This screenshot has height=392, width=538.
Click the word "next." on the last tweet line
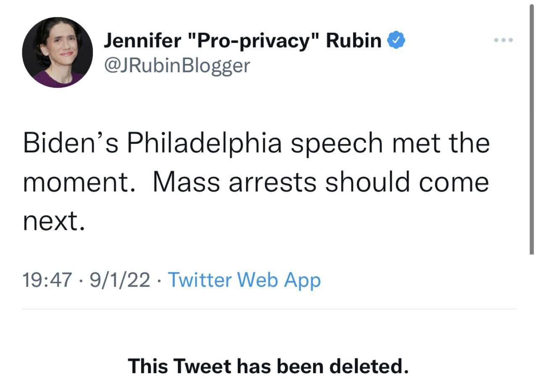[x=54, y=221]
